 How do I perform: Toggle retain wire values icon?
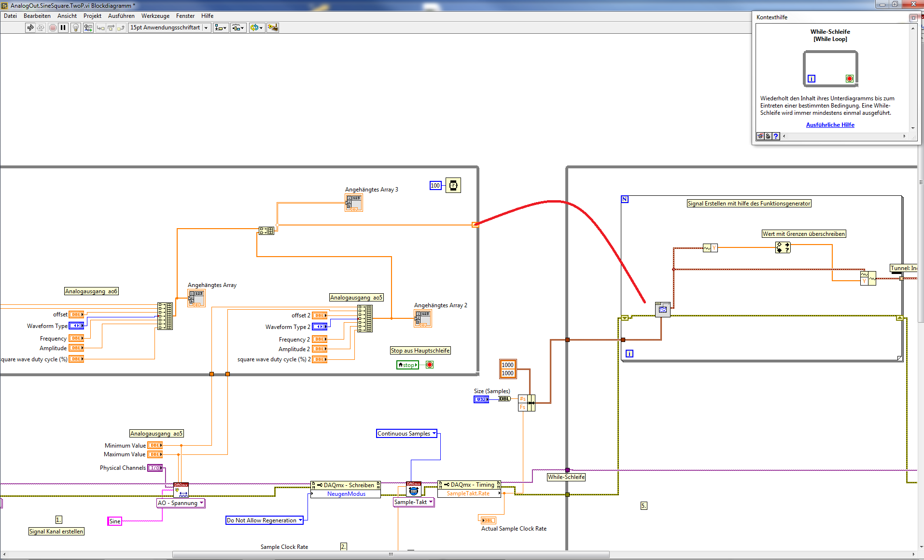pyautogui.click(x=88, y=27)
